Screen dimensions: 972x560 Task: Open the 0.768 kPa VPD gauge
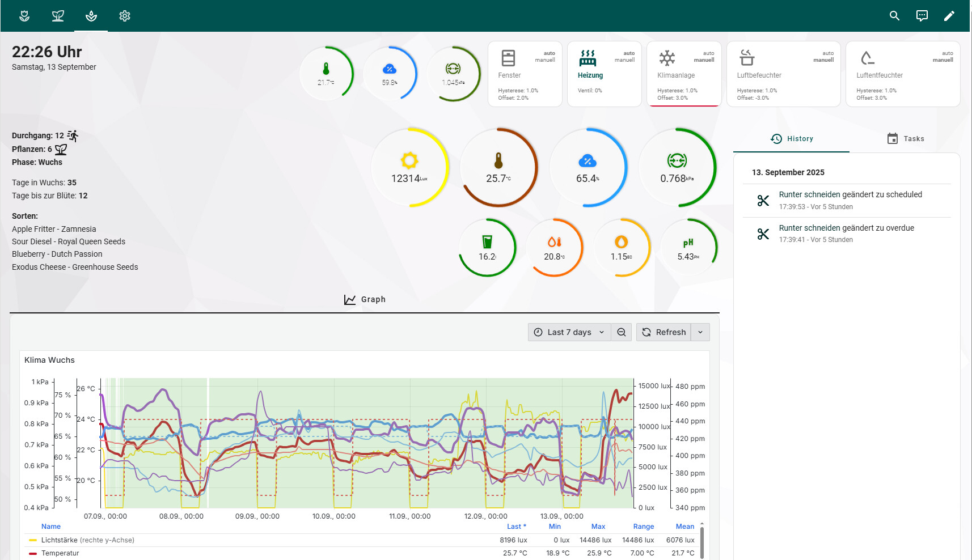click(x=677, y=167)
